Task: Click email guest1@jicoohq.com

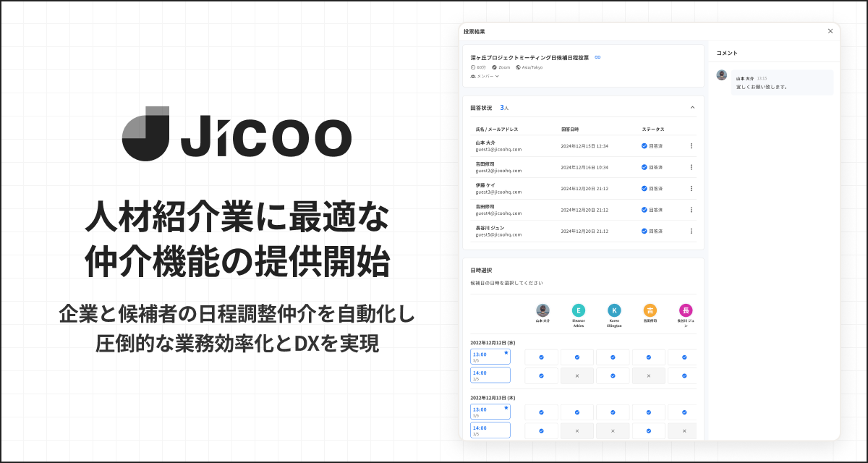Action: pos(498,150)
